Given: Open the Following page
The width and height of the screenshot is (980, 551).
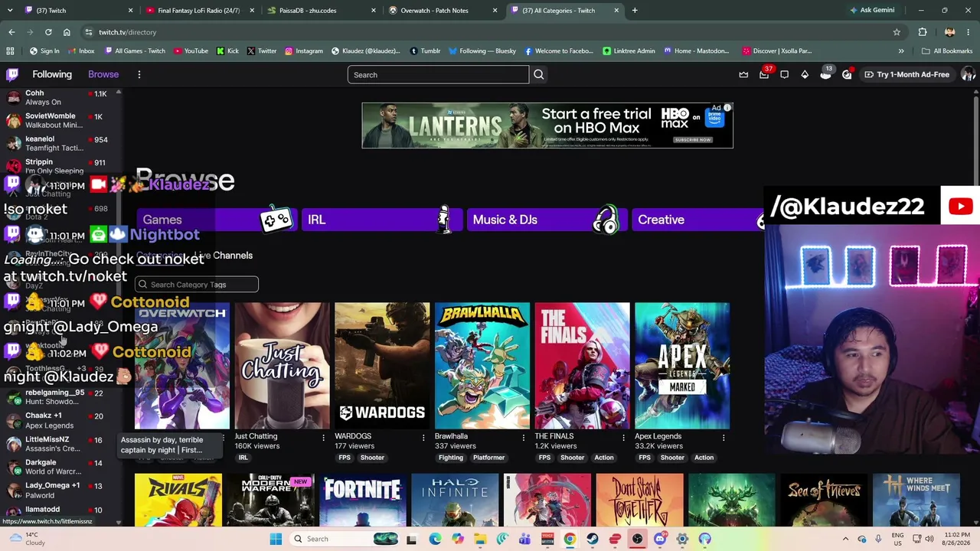Looking at the screenshot, I should click(x=52, y=74).
